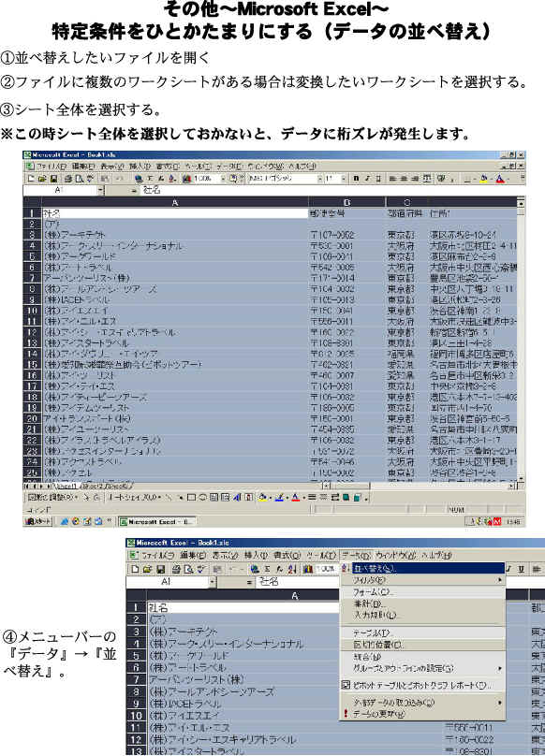Click Shadow icon in drawing toolbar
The image size is (545, 756).
pos(346,497)
